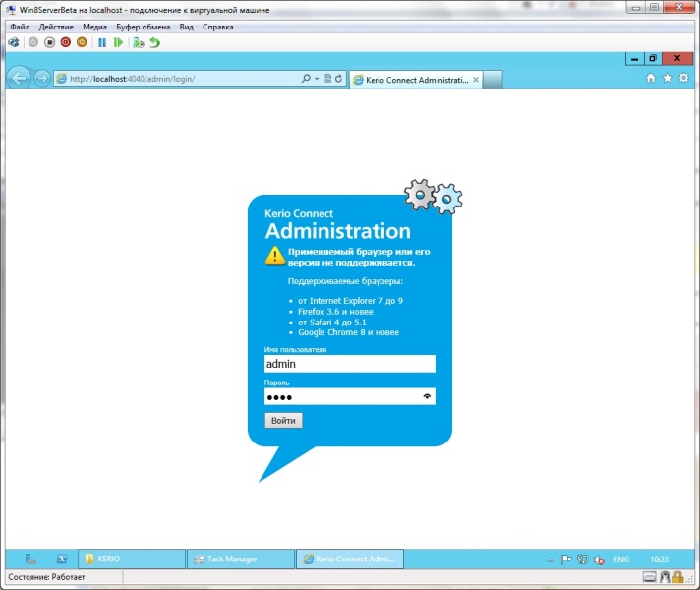Click the red Shut Down VM icon
The width and height of the screenshot is (700, 590).
[x=66, y=42]
